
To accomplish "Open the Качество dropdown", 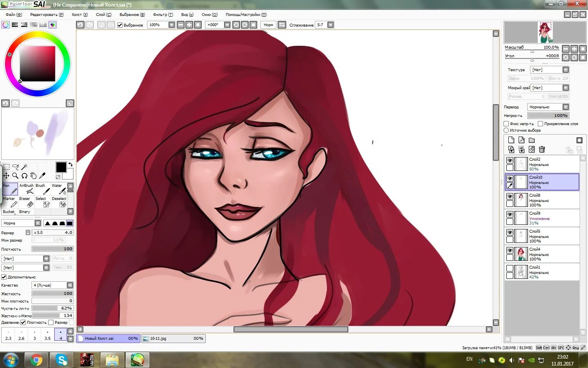I will coord(53,285).
